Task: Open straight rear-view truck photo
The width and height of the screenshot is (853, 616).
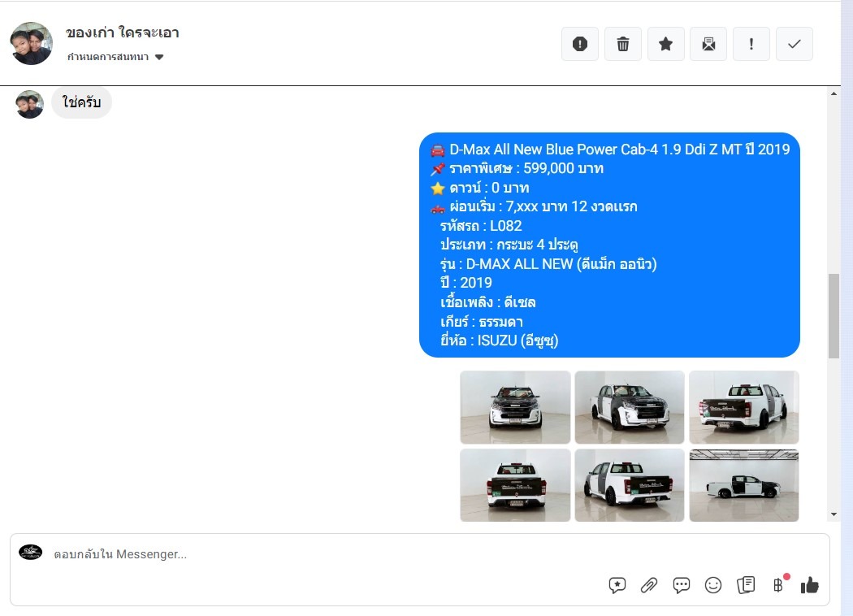Action: 515,485
